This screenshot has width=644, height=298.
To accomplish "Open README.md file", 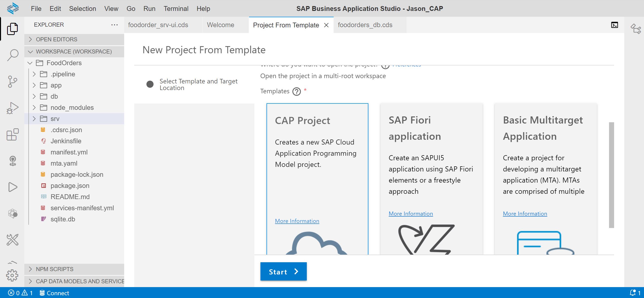I will tap(70, 197).
